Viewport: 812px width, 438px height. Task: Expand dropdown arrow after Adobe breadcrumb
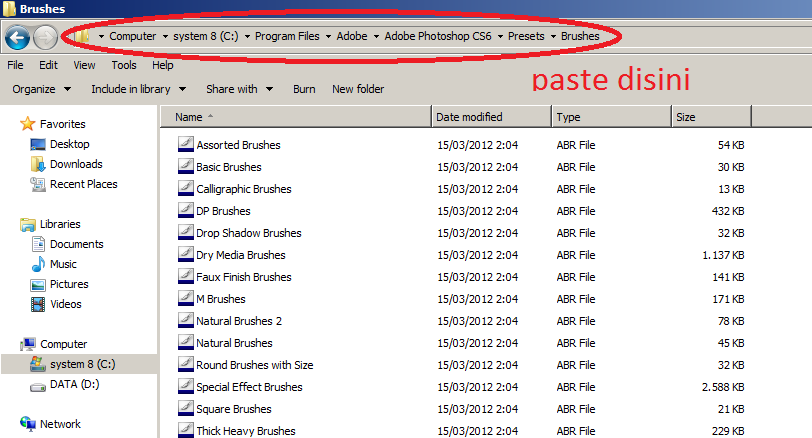click(376, 37)
